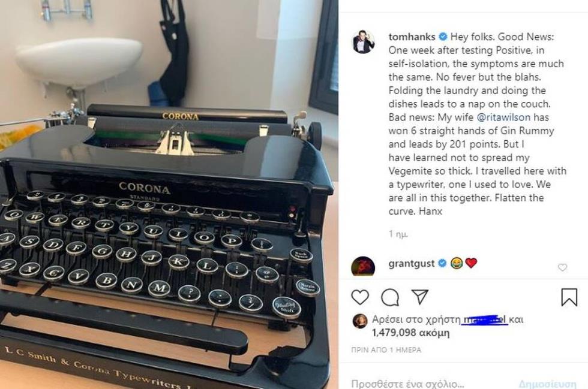
Task: Open the Corona typewriter photo
Action: tap(169, 194)
